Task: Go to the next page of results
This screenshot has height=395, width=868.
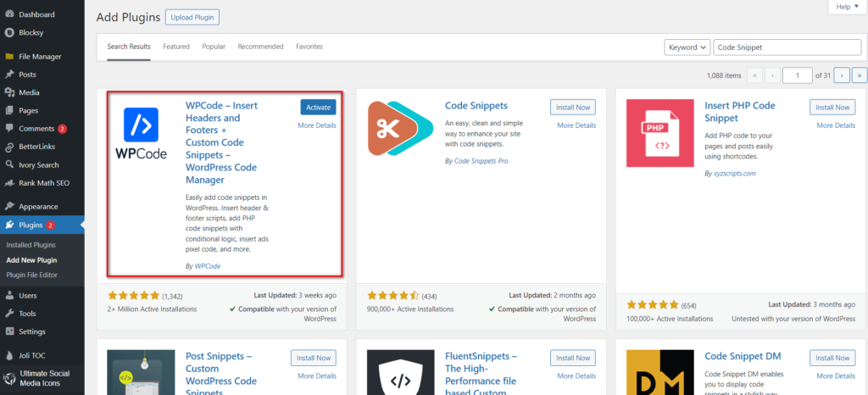Action: pyautogui.click(x=842, y=75)
